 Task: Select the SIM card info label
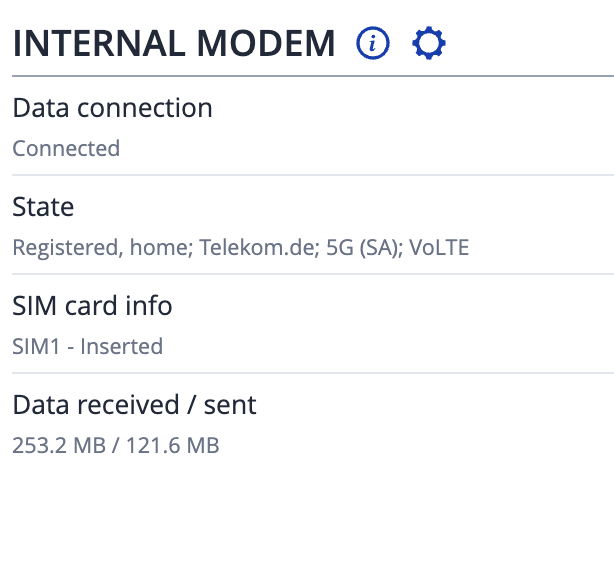click(x=92, y=306)
